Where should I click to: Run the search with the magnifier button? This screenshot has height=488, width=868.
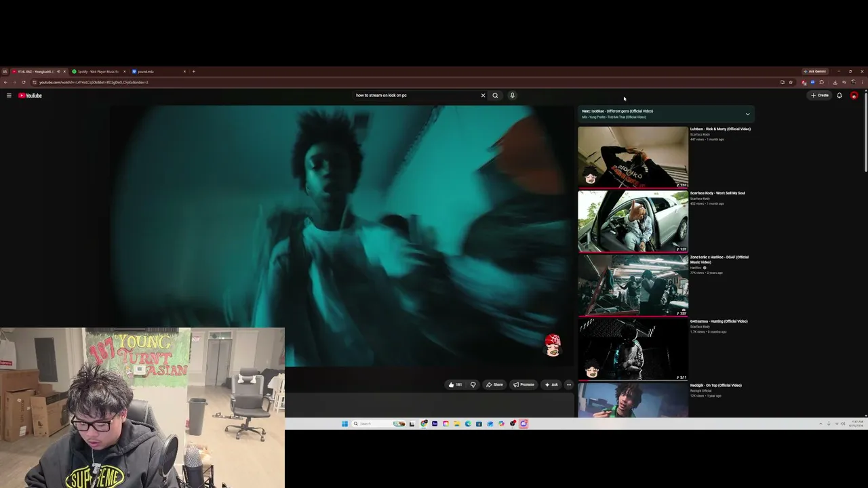pyautogui.click(x=495, y=96)
